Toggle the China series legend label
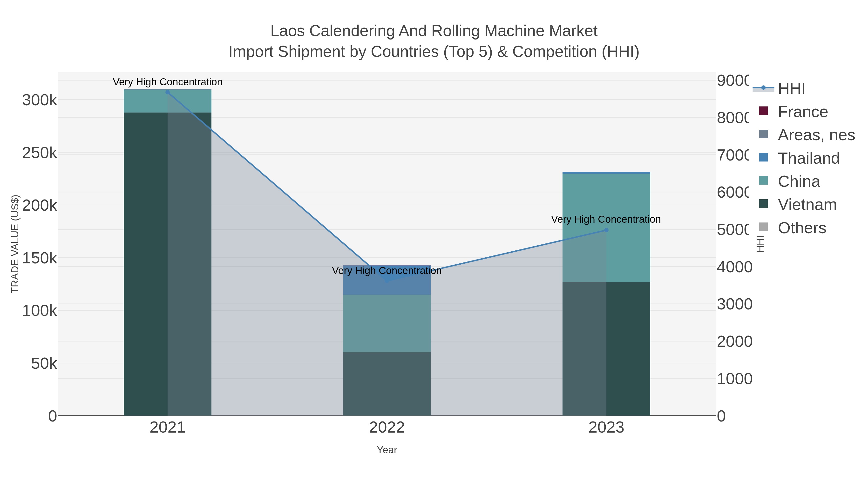 pyautogui.click(x=799, y=181)
